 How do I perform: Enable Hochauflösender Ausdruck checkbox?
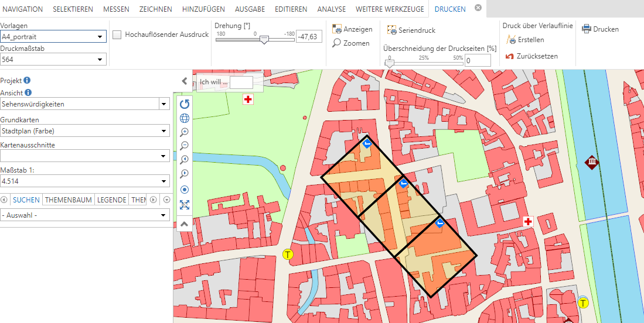[117, 35]
